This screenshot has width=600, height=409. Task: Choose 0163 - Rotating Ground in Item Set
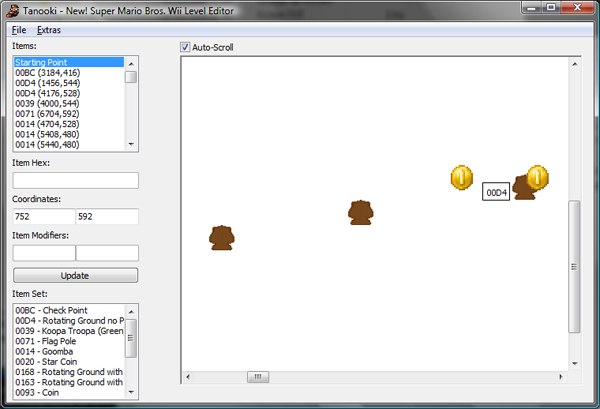click(x=69, y=383)
